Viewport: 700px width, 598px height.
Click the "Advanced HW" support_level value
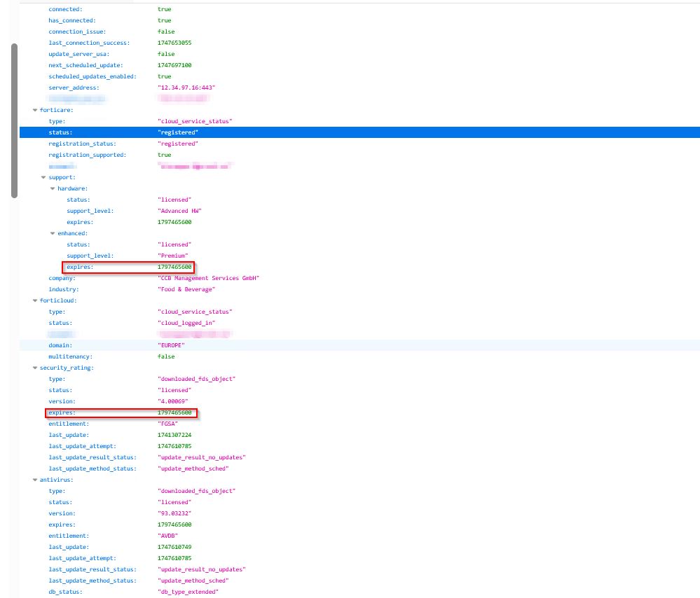[179, 211]
